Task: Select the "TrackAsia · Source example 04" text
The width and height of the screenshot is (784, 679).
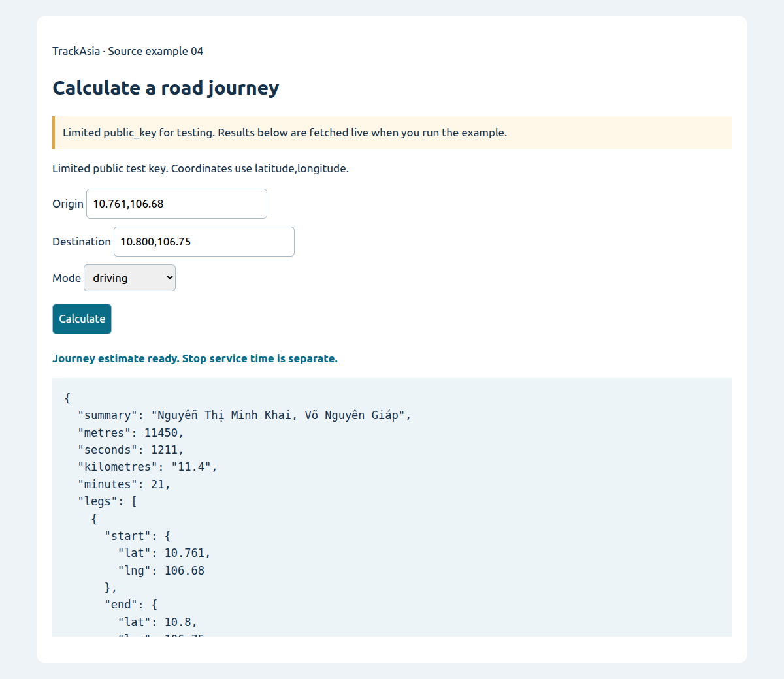Action: pyautogui.click(x=127, y=51)
